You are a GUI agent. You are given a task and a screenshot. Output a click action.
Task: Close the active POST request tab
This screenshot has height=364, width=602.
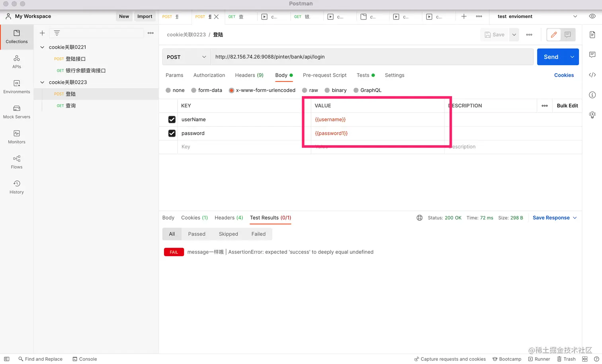click(x=216, y=17)
